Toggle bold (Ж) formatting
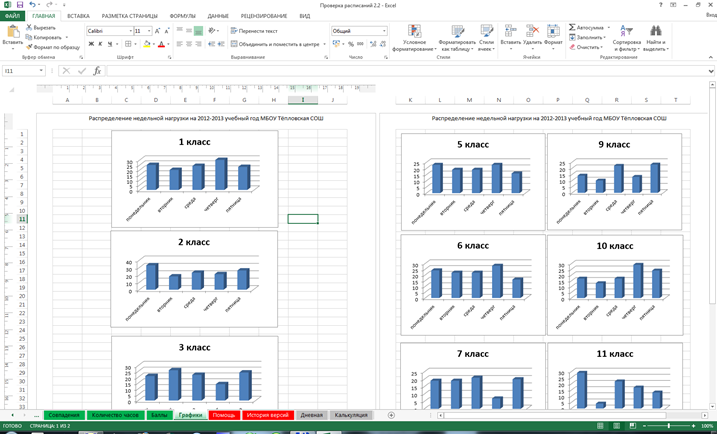The width and height of the screenshot is (717, 434). click(90, 44)
